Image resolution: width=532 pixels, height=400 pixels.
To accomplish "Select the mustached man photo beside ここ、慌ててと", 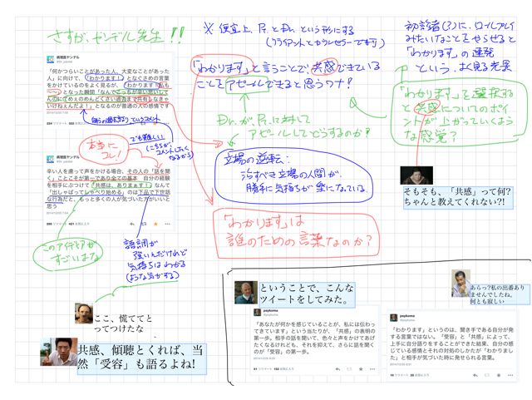I will (x=84, y=314).
